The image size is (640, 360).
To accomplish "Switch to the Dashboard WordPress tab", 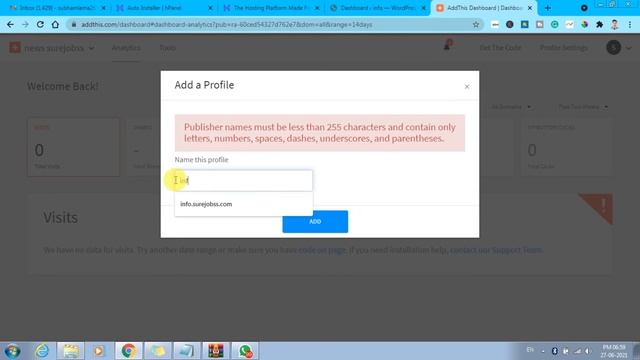I will point(373,8).
